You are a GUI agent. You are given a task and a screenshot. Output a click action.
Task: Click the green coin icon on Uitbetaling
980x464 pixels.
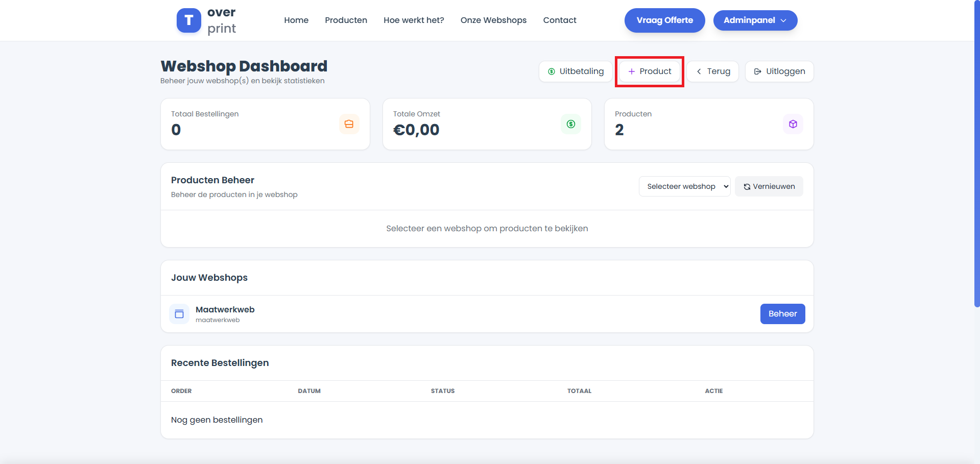[x=552, y=71]
